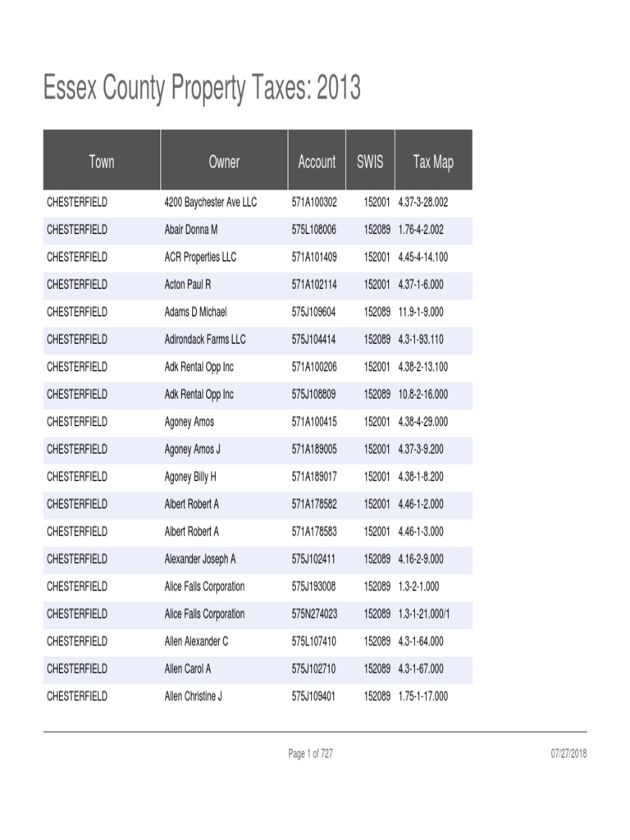The height and width of the screenshot is (840, 630).
Task: Click the ACR Properties LLC owner entry
Action: 200,257
